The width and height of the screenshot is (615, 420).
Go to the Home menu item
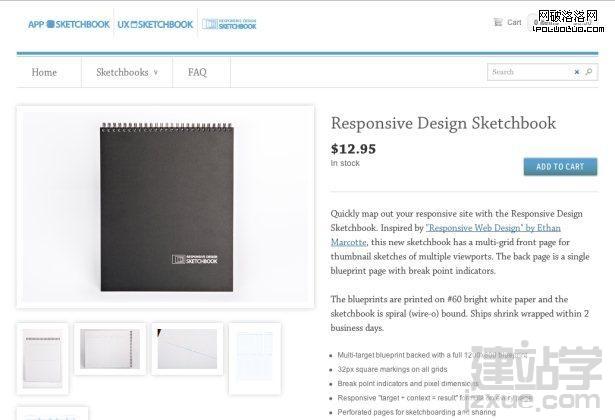(x=44, y=73)
